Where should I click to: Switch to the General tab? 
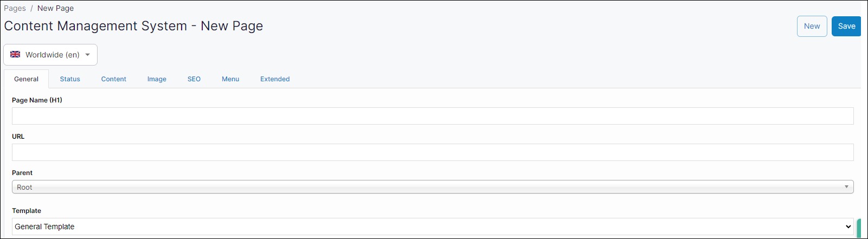[x=26, y=79]
